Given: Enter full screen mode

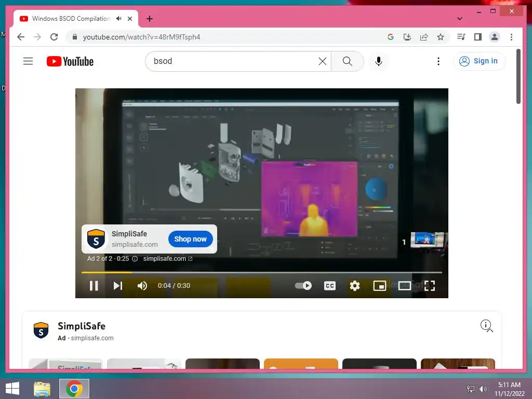Looking at the screenshot, I should (430, 286).
